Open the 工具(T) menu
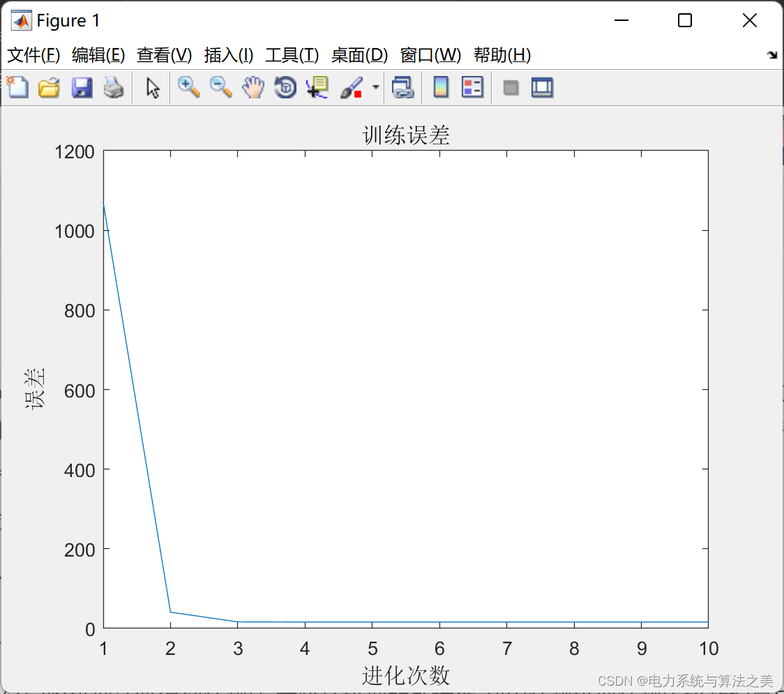The width and height of the screenshot is (784, 694). click(x=292, y=55)
